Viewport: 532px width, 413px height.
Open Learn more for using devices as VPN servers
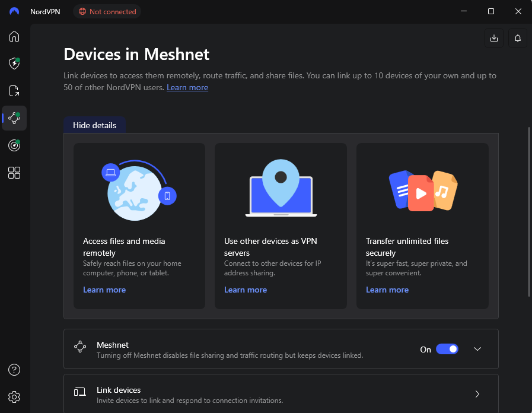point(246,290)
